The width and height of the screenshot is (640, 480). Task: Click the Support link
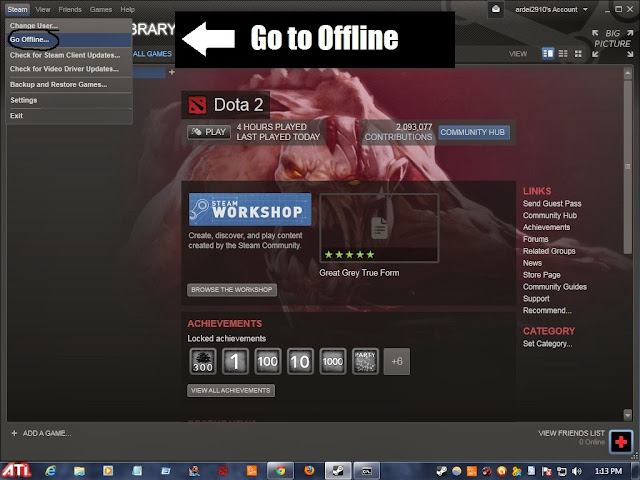click(x=536, y=298)
